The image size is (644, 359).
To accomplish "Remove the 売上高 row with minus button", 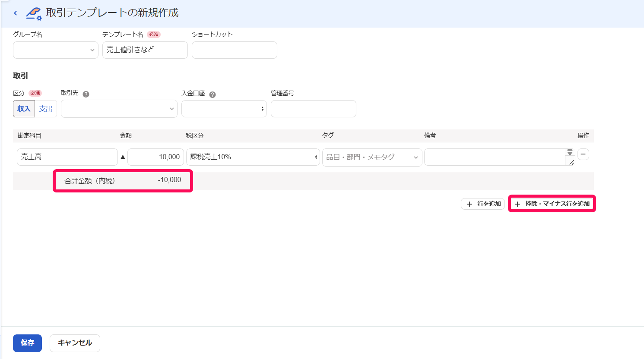I will [583, 154].
